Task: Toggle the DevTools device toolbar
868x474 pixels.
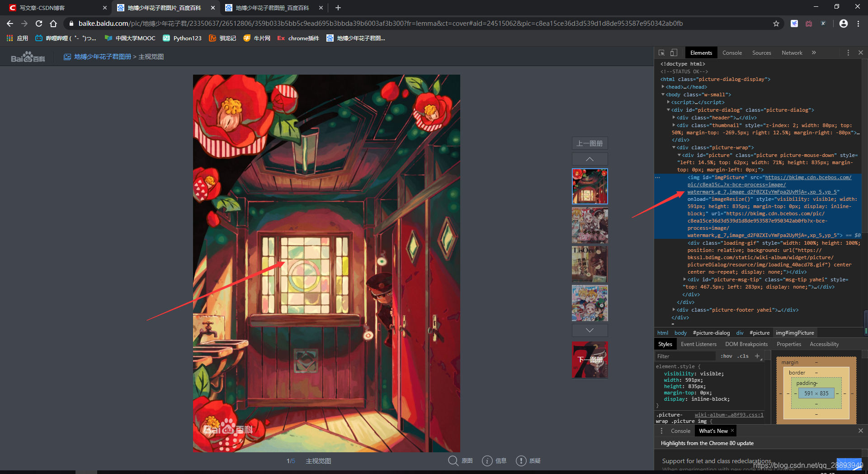Action: tap(674, 53)
